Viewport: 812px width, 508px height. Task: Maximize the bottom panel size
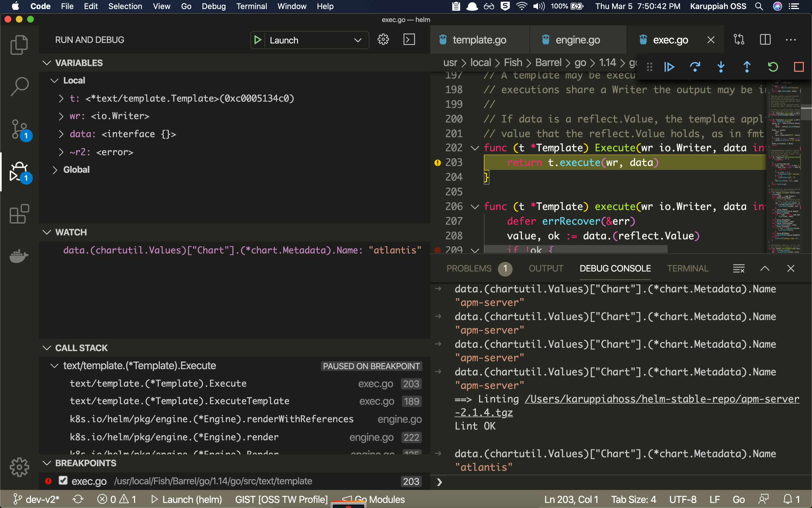click(x=765, y=268)
